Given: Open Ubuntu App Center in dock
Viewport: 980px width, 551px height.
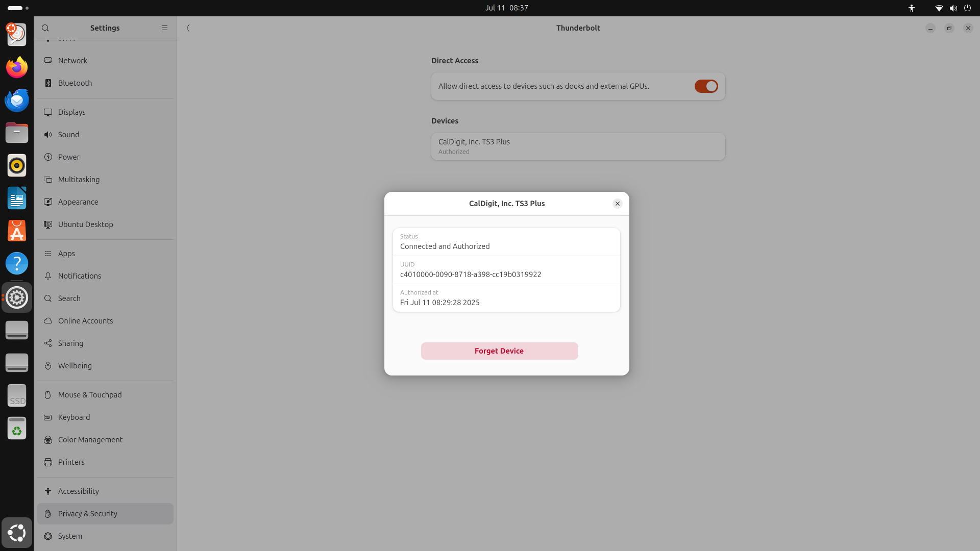Looking at the screenshot, I should (x=17, y=231).
